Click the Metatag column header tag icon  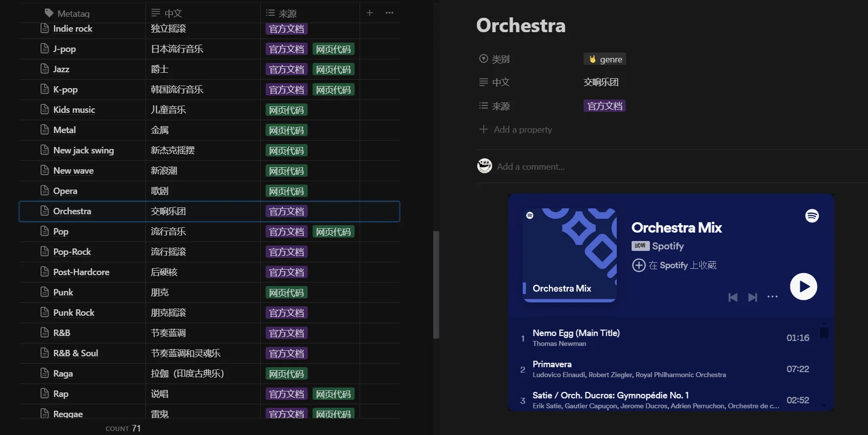(x=49, y=13)
